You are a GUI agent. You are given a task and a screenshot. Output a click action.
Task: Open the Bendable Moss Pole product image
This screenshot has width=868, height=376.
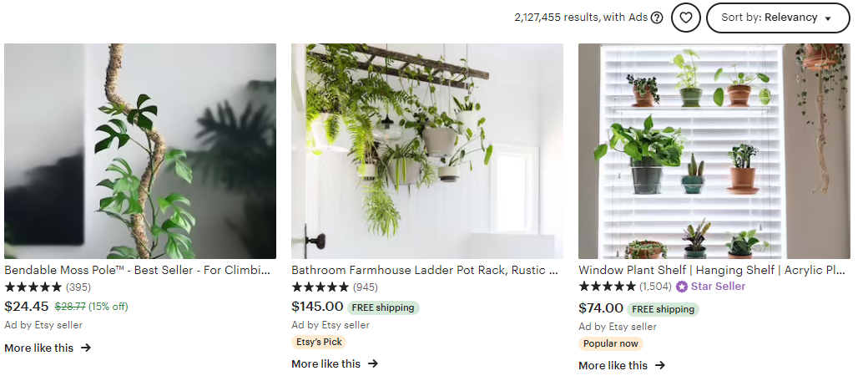coord(140,151)
